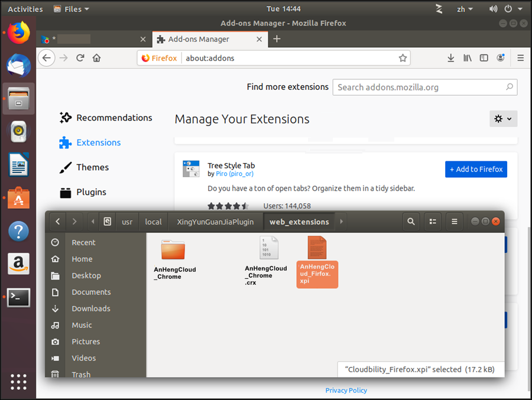The image size is (532, 400).
Task: Open the Piro (piro_or) author link
Action: click(235, 174)
